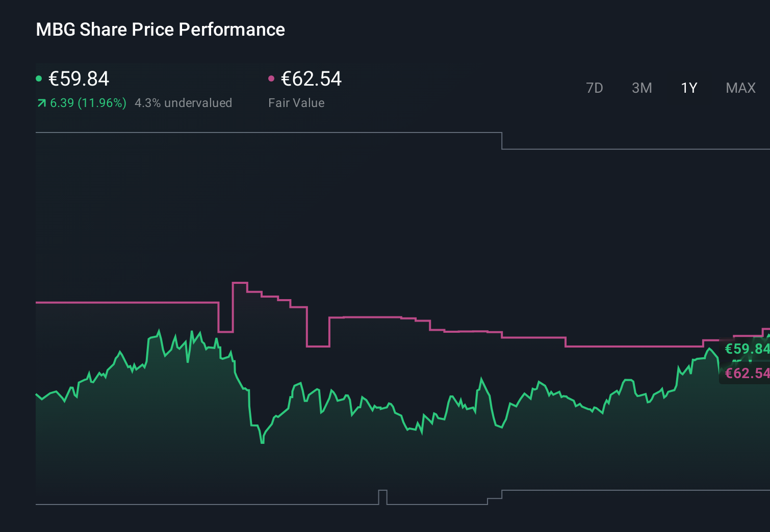
Task: Show the MAX price history
Action: pyautogui.click(x=740, y=88)
